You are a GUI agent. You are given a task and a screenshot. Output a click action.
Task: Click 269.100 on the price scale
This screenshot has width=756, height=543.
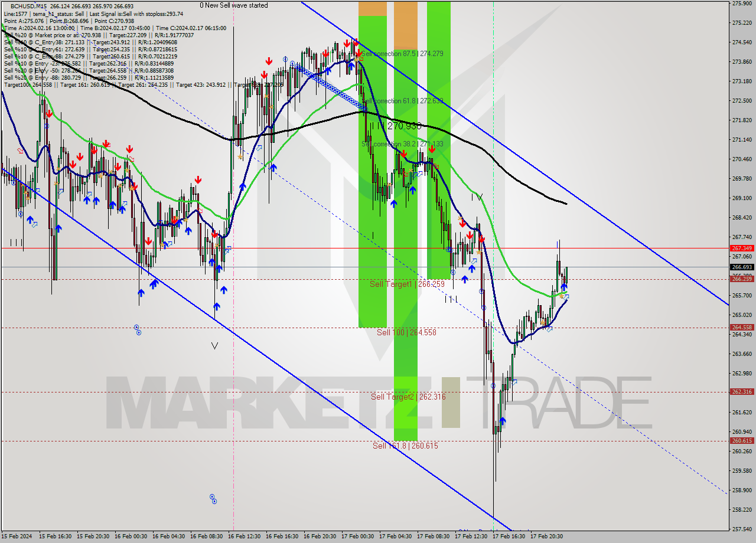click(742, 198)
